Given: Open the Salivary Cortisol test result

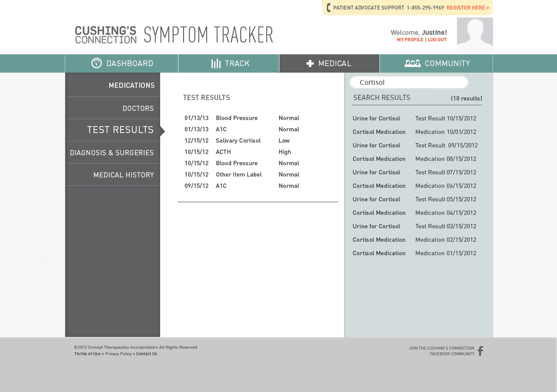Looking at the screenshot, I should pyautogui.click(x=242, y=141).
